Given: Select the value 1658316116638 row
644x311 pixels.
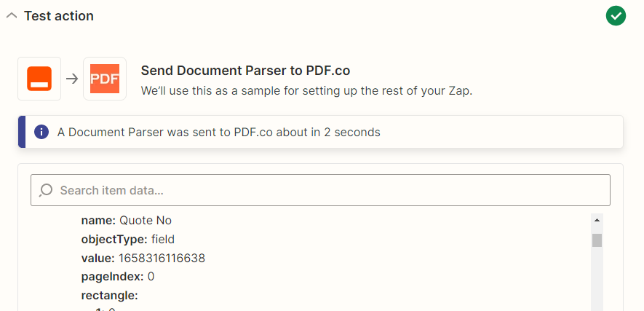Looking at the screenshot, I should click(x=143, y=259).
